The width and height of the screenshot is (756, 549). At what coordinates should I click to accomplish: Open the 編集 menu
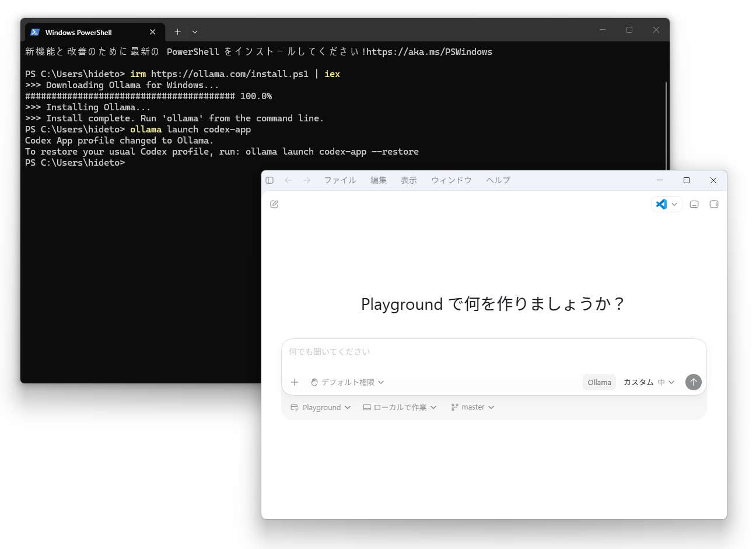379,180
